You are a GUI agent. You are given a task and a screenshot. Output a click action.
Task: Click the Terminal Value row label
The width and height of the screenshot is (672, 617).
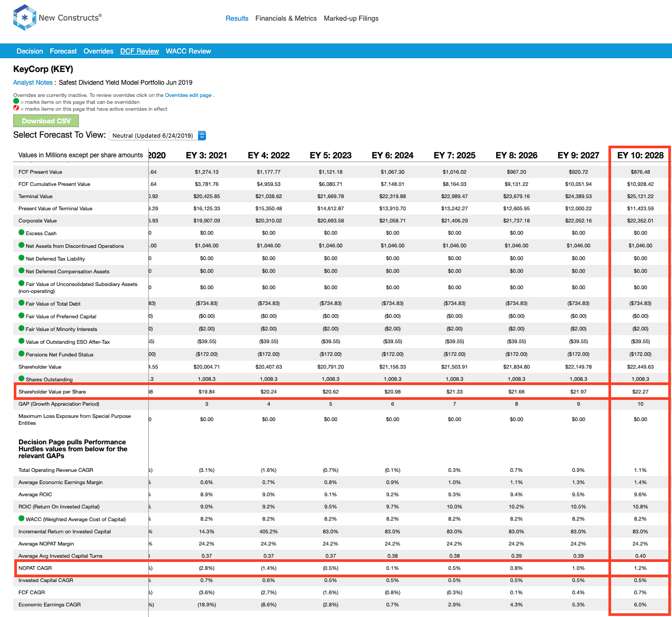tap(35, 196)
